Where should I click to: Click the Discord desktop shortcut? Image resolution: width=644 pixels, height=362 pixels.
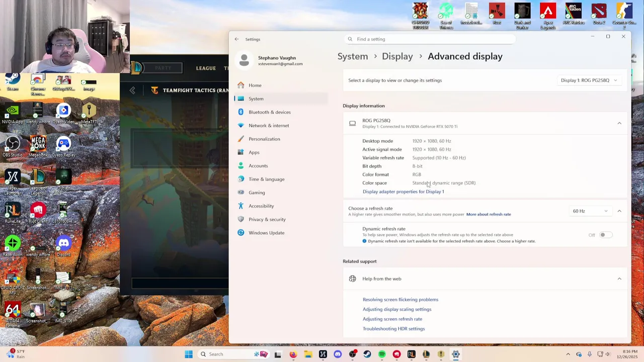pos(63,246)
